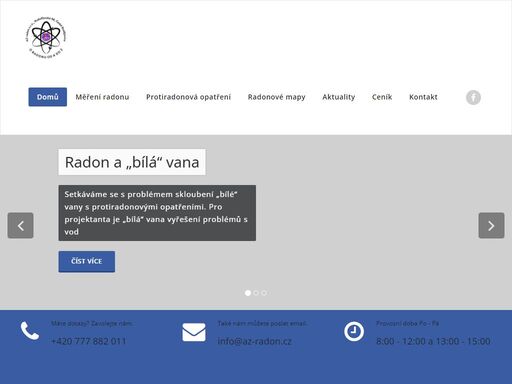Click phone number +420 777 882 011
The height and width of the screenshot is (384, 512).
89,341
